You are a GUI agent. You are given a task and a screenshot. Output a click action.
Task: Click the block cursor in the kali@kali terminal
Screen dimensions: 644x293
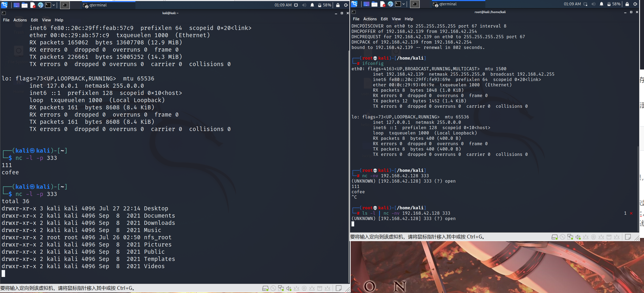pos(3,273)
